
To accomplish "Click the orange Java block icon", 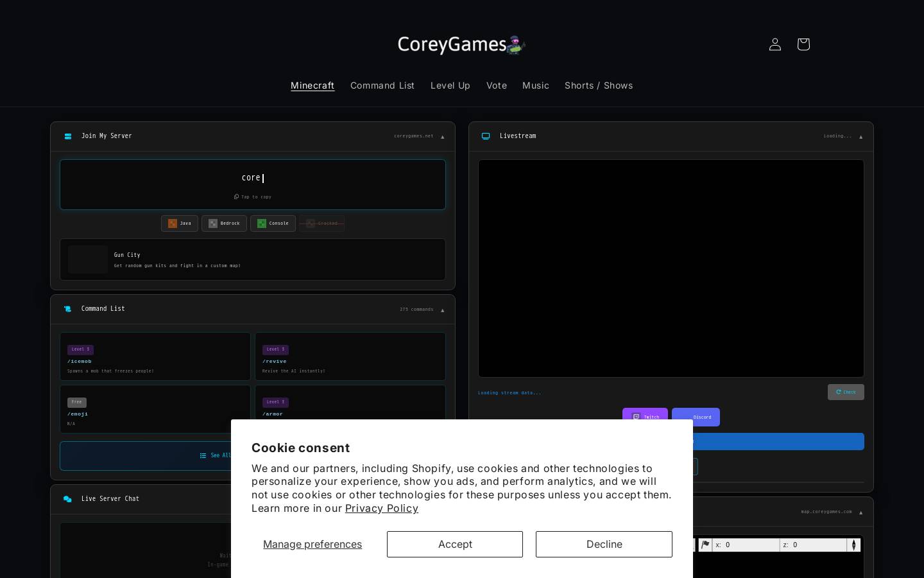I will (x=173, y=223).
